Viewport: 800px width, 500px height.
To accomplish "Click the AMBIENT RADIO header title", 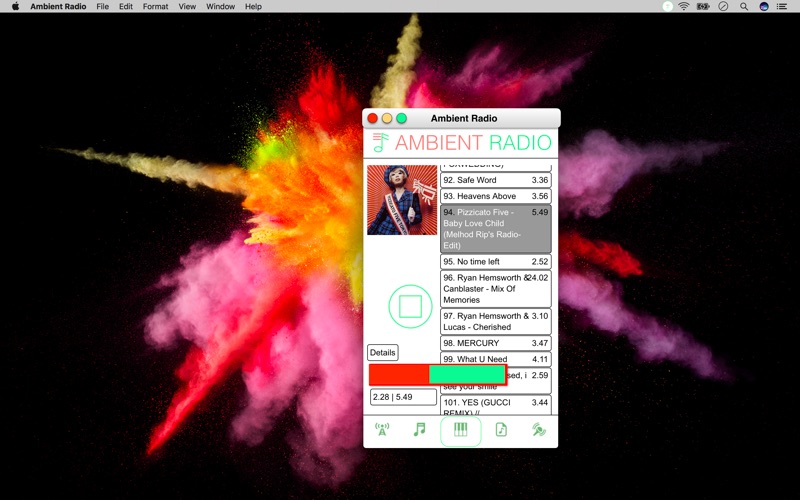I will click(x=473, y=142).
